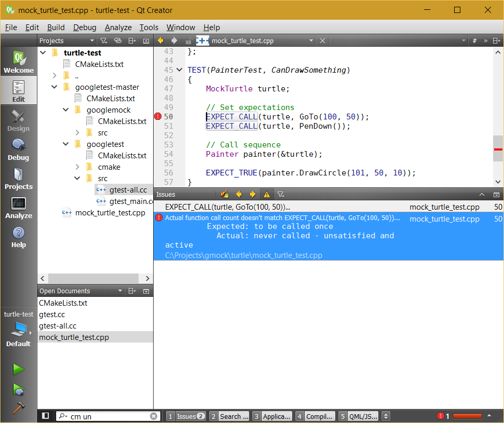This screenshot has height=423, width=504.
Task: Switch to Edit mode
Action: (19, 91)
